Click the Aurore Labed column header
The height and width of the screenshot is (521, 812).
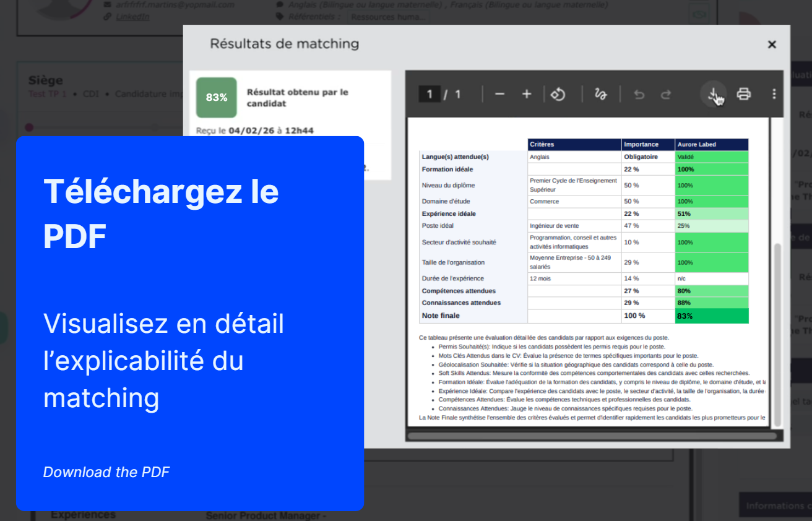712,144
